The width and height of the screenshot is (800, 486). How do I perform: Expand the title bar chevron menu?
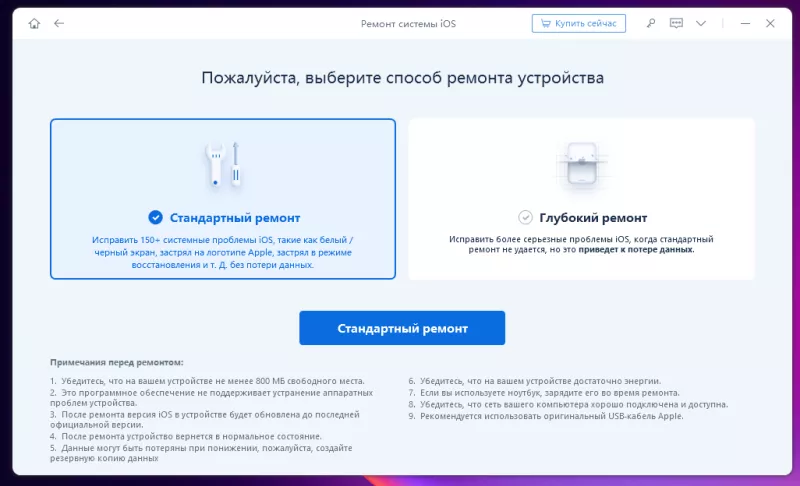[x=701, y=23]
